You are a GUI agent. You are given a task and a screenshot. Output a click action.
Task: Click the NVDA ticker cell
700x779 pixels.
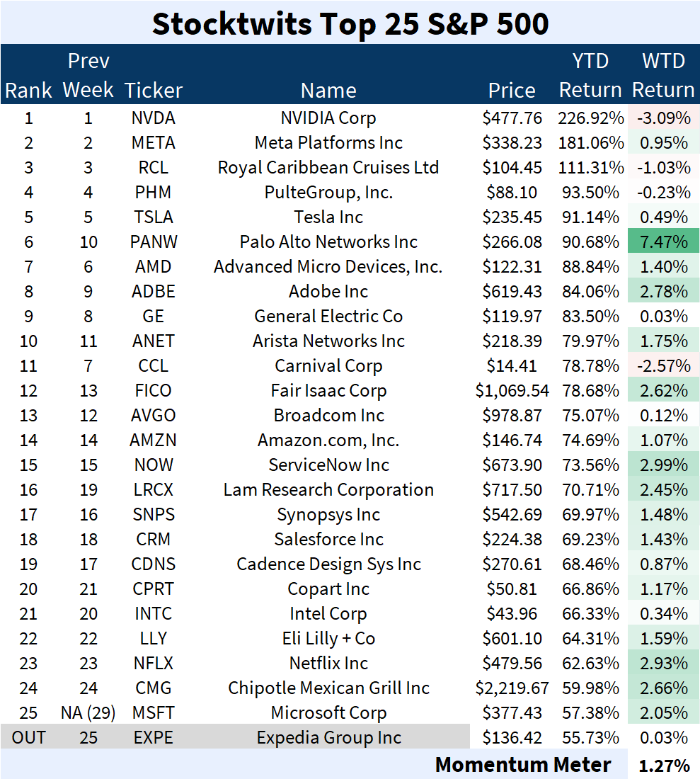point(153,118)
